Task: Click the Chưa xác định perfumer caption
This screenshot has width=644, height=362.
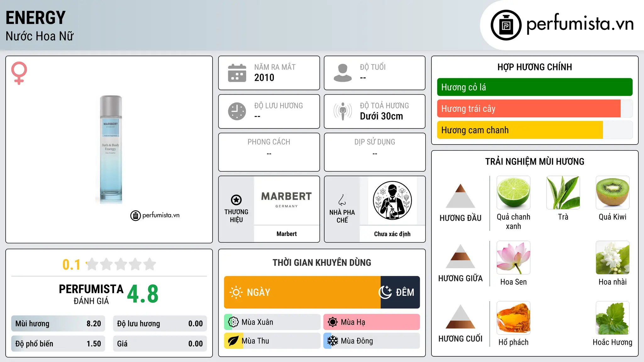Action: click(x=392, y=234)
